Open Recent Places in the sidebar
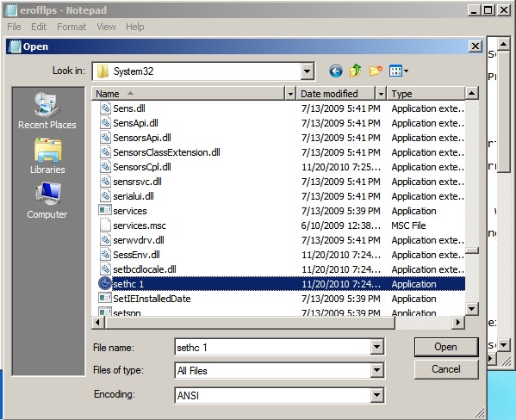 [x=47, y=111]
